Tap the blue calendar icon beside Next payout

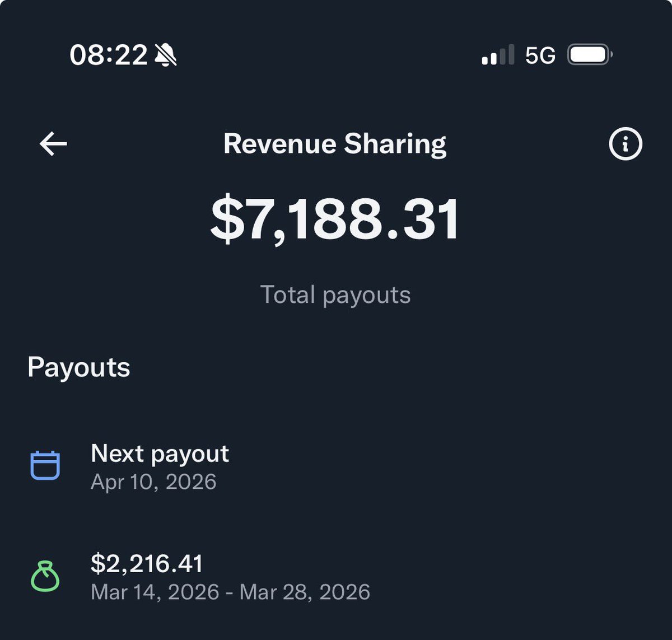(x=45, y=465)
